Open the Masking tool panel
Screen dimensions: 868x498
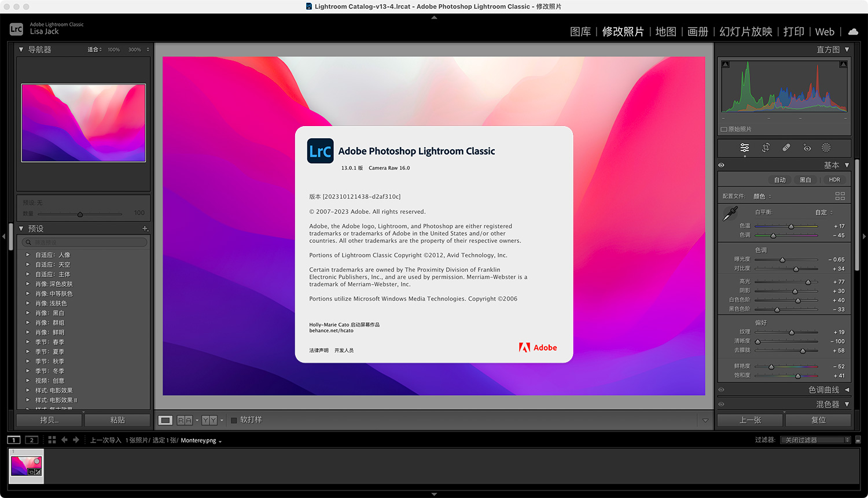click(827, 147)
